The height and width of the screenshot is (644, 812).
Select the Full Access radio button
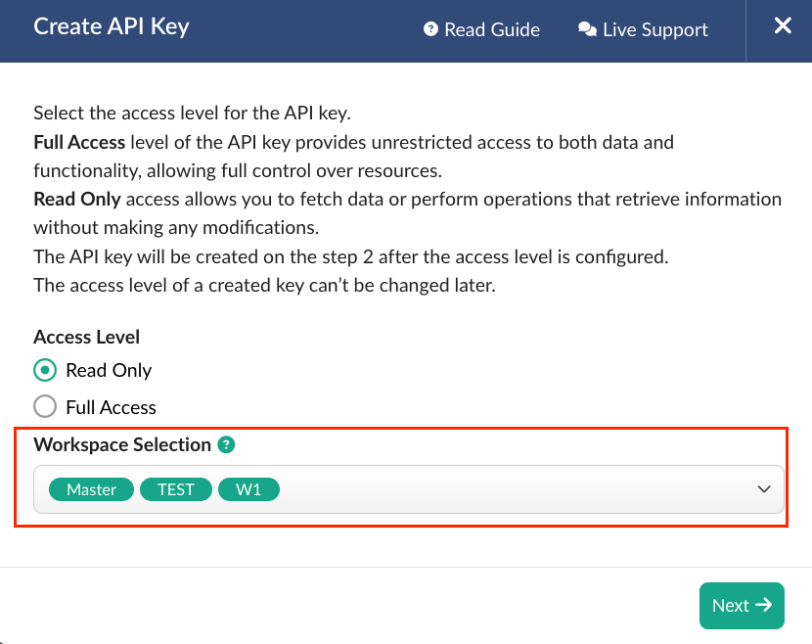tap(45, 407)
